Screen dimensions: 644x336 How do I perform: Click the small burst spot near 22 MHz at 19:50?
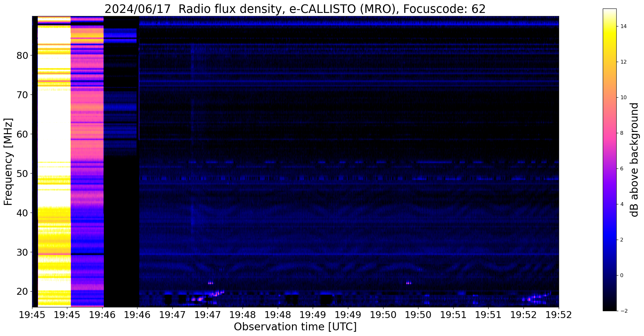(408, 283)
